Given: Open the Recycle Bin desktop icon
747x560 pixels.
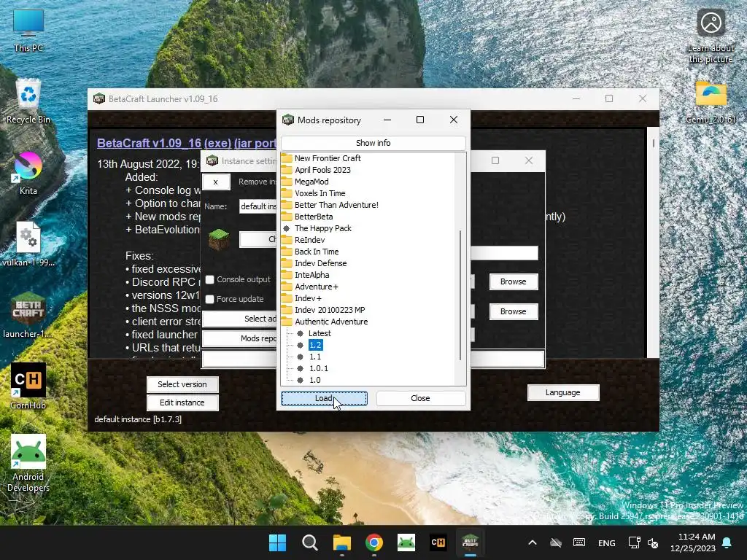Looking at the screenshot, I should pyautogui.click(x=28, y=101).
